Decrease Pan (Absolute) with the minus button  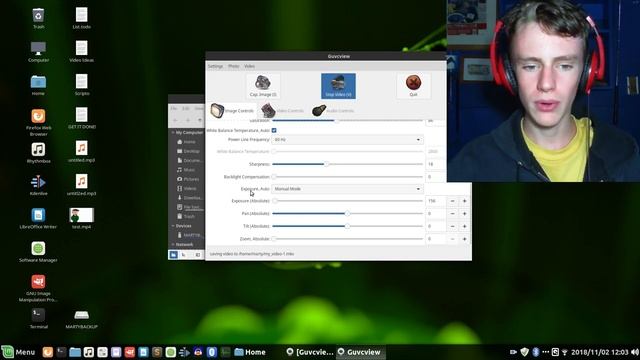452,213
